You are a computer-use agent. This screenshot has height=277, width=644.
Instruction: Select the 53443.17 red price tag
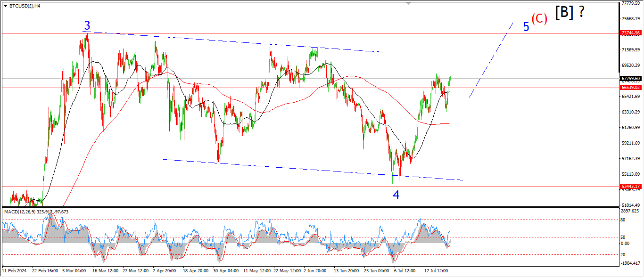[630, 187]
